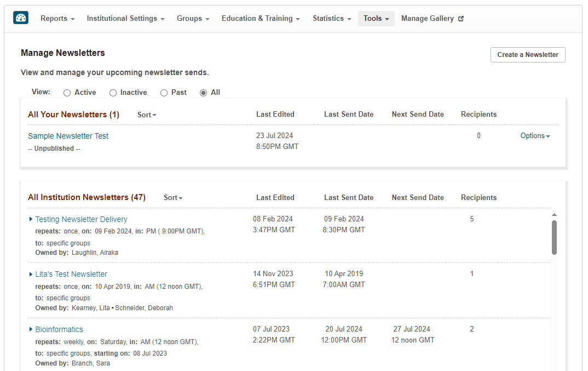Click the scrollbar up arrow in institution list
The width and height of the screenshot is (588, 371).
[x=554, y=215]
